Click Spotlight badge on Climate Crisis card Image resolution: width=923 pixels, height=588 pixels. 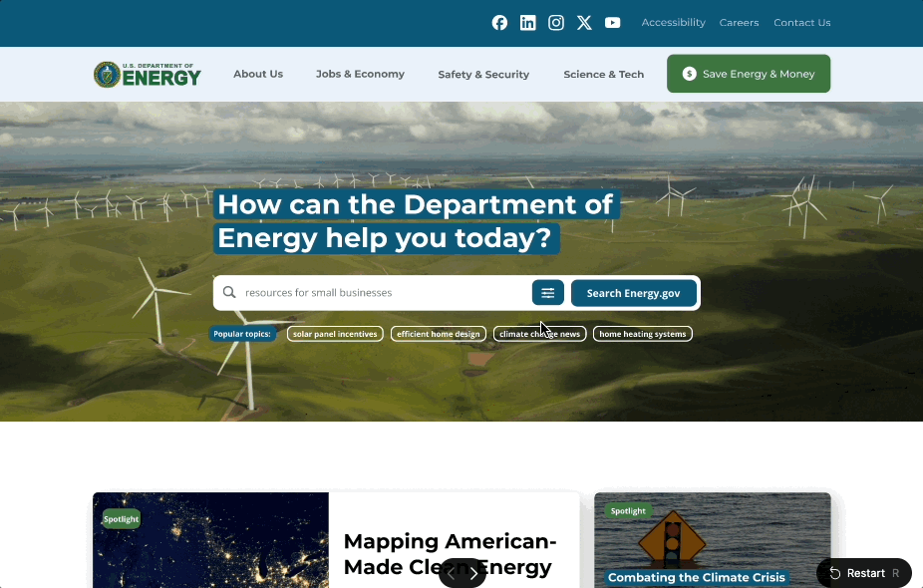(628, 511)
